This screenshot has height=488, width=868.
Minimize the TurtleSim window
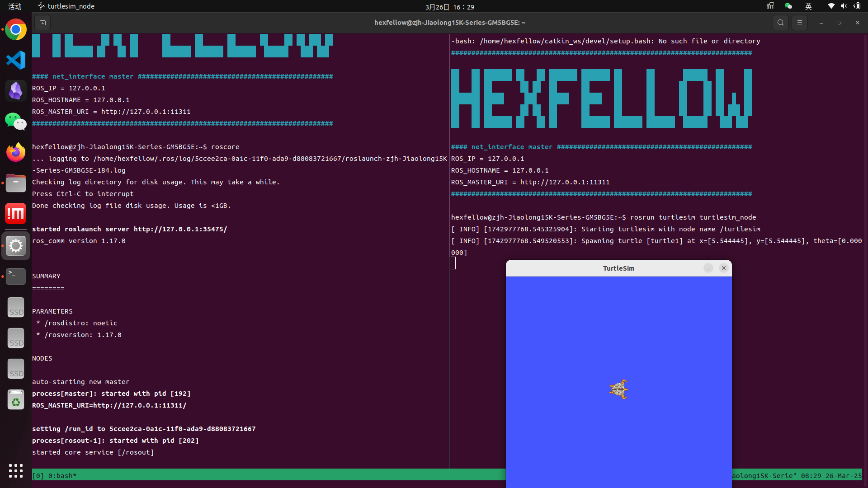click(708, 268)
